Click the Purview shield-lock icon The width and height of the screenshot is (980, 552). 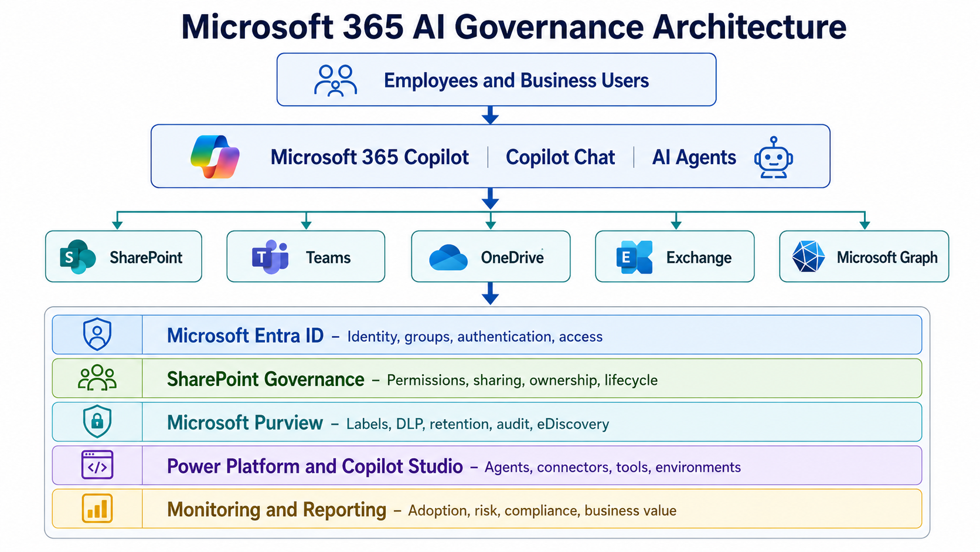tap(97, 421)
